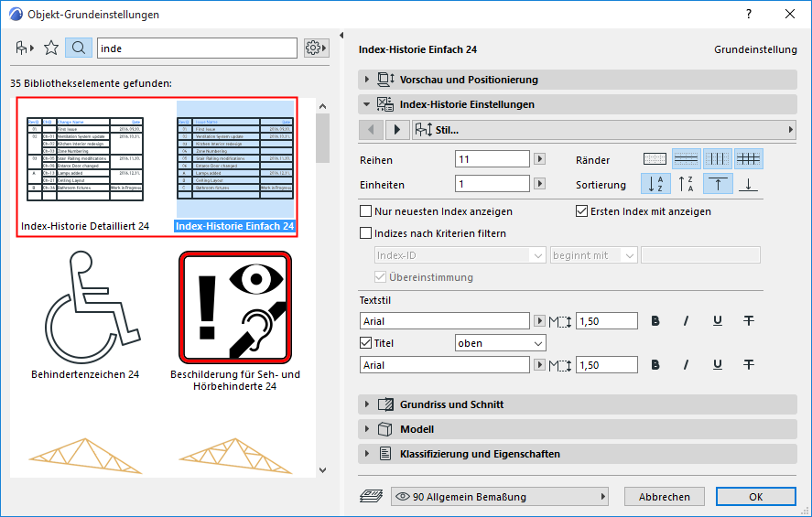Toggle strikethrough for title text
The image size is (812, 517).
tap(748, 365)
